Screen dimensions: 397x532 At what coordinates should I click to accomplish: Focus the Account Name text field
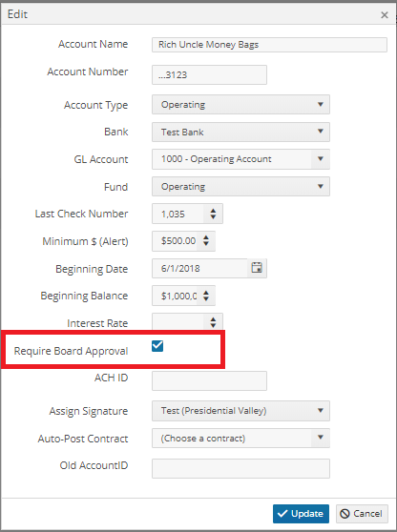click(x=269, y=45)
